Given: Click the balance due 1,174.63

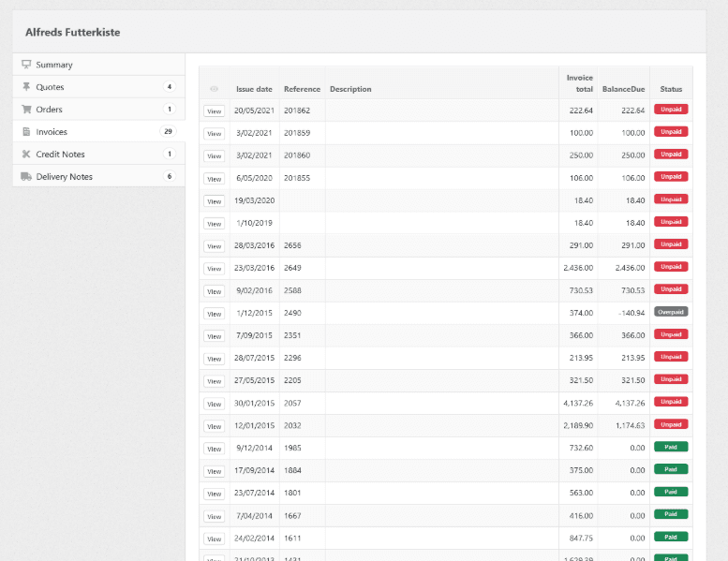Looking at the screenshot, I should point(630,425).
